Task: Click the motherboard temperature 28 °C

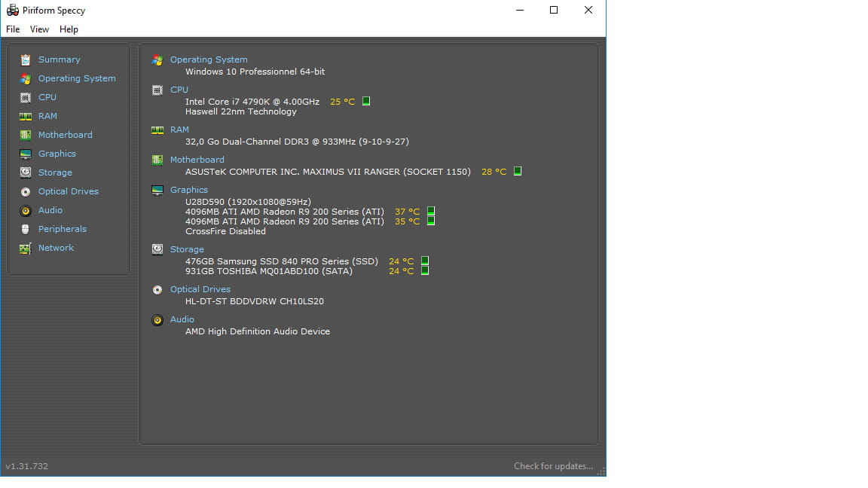Action: pos(494,172)
